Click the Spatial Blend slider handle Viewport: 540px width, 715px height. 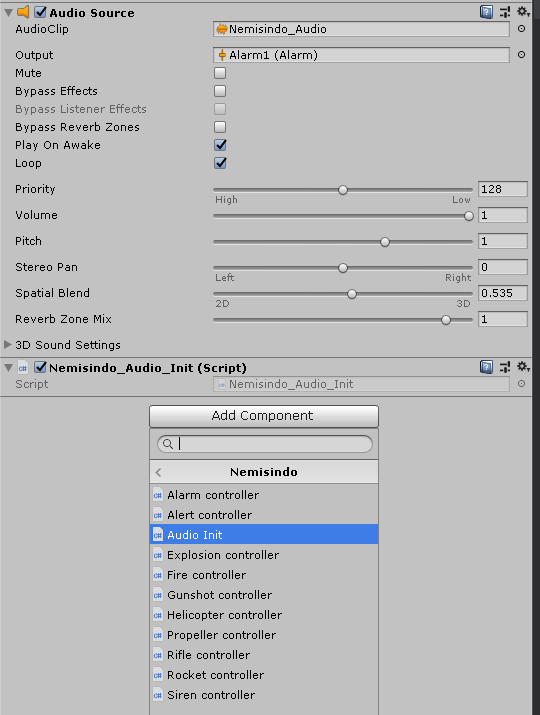click(x=352, y=294)
